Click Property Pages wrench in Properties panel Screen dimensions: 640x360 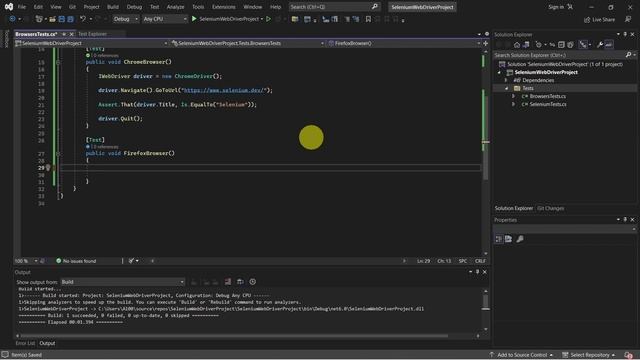click(520, 239)
